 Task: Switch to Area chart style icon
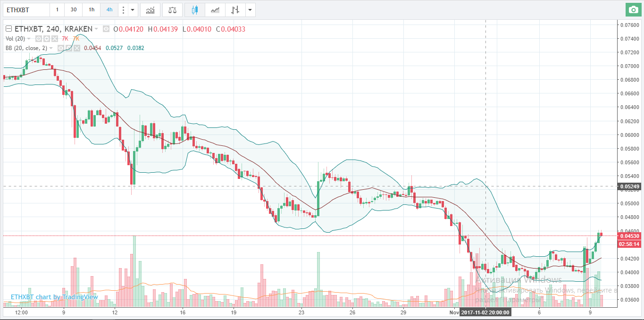[x=215, y=10]
